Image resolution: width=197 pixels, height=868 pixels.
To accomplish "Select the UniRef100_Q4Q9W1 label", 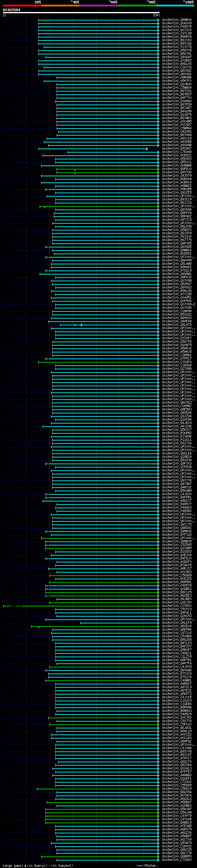I will click(177, 274).
